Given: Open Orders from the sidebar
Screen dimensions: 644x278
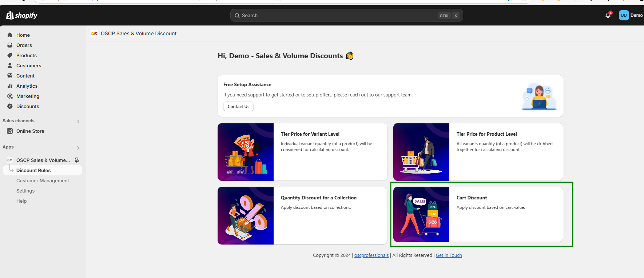Looking at the screenshot, I should click(x=24, y=45).
